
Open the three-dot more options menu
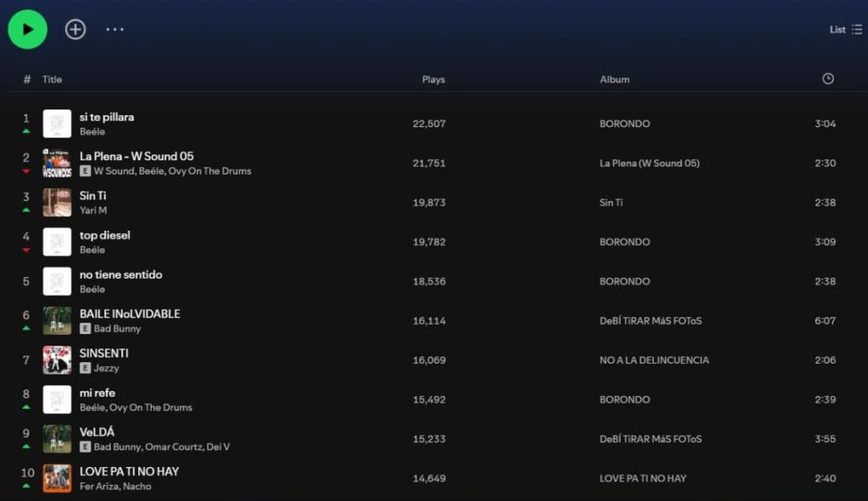[x=114, y=30]
